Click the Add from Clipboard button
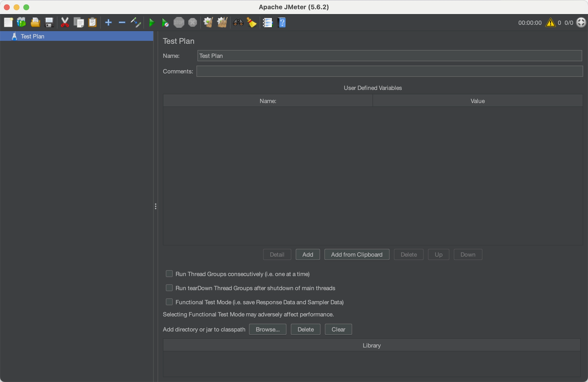Viewport: 588px width, 382px height. pyautogui.click(x=356, y=254)
